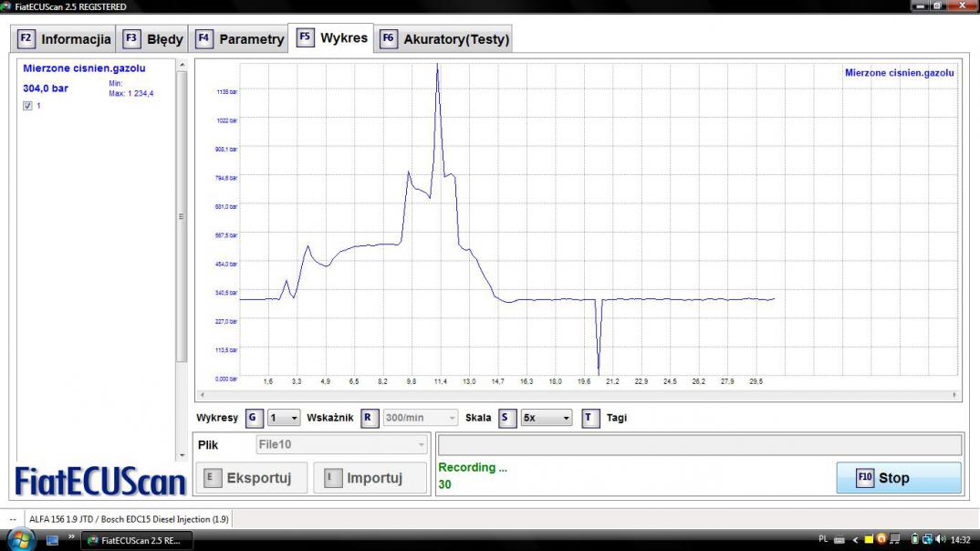Click the Tagi label
The height and width of the screenshot is (551, 980).
click(616, 418)
